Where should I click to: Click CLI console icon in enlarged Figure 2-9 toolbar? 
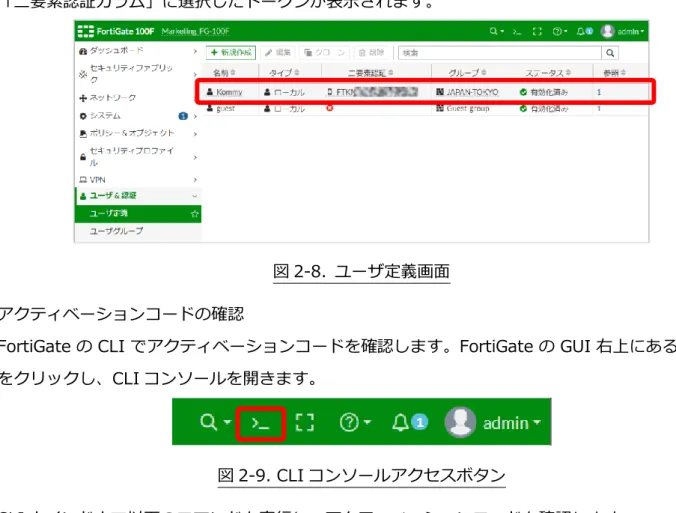pyautogui.click(x=260, y=423)
